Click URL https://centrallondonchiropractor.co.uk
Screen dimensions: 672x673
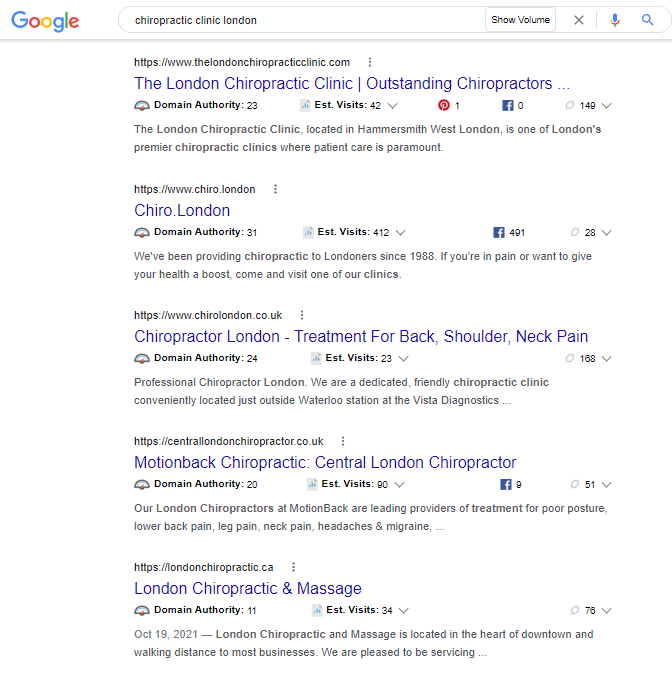click(x=229, y=441)
